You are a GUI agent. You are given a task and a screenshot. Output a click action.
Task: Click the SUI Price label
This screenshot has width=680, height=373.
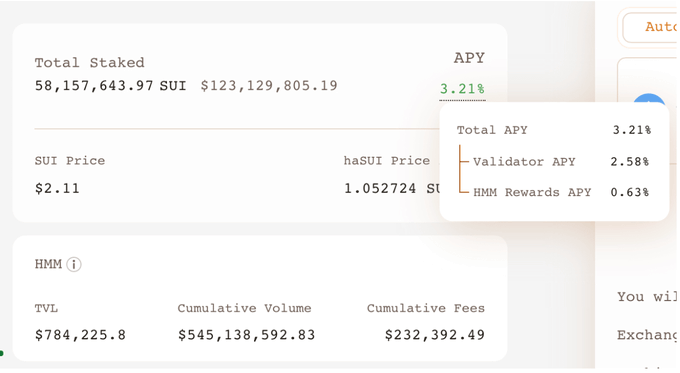70,161
